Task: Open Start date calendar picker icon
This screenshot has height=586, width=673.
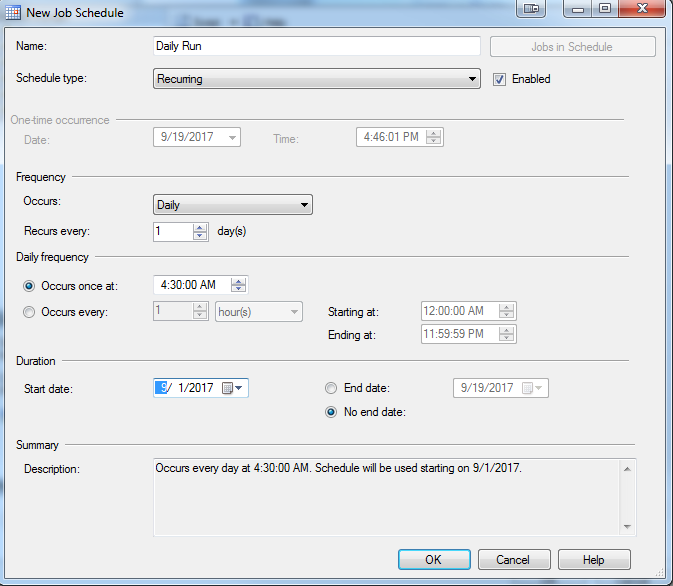Action: point(227,388)
